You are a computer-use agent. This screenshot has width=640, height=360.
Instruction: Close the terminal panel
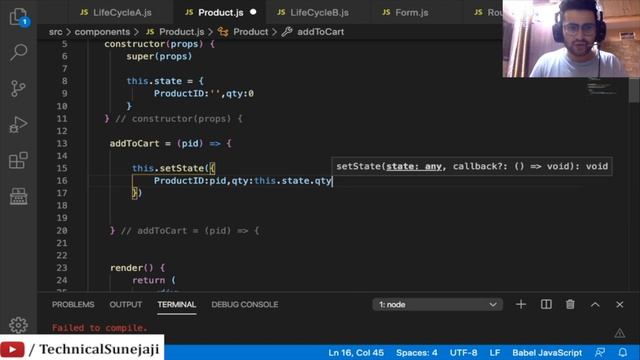click(x=620, y=304)
